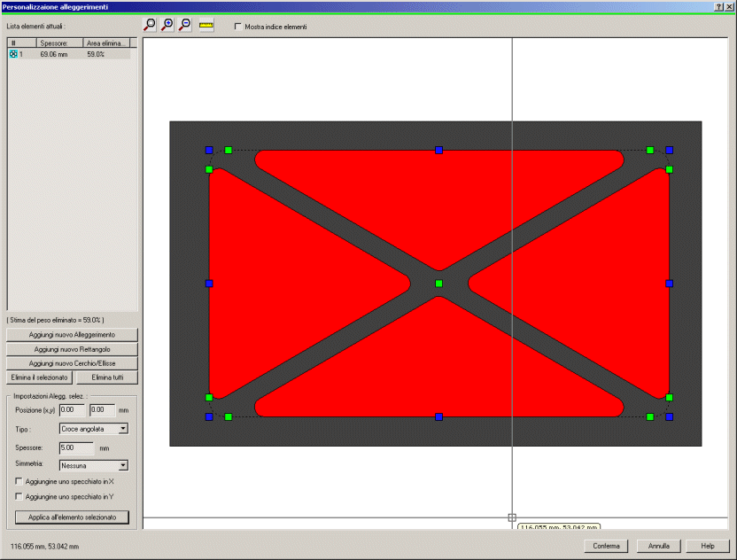Click Applica all'elemento selezionato button
The height and width of the screenshot is (560, 737).
72,517
